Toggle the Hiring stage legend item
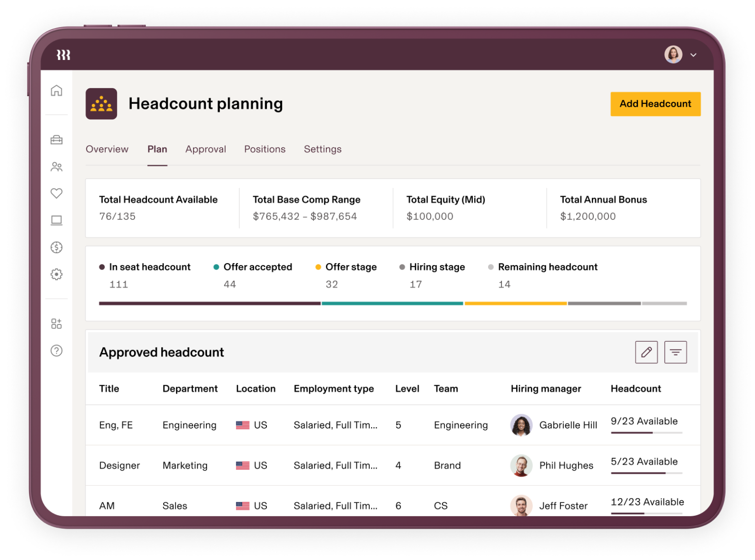This screenshot has height=560, width=755. [436, 267]
